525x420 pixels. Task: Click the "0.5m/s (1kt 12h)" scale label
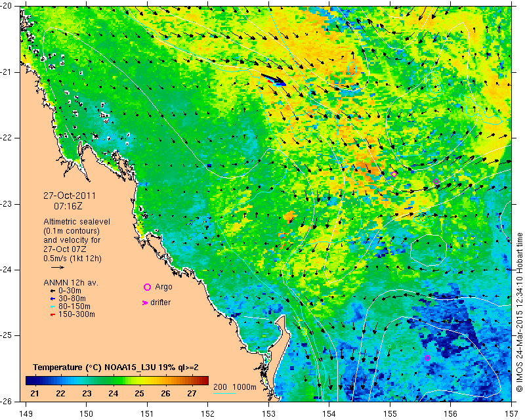[x=73, y=259]
